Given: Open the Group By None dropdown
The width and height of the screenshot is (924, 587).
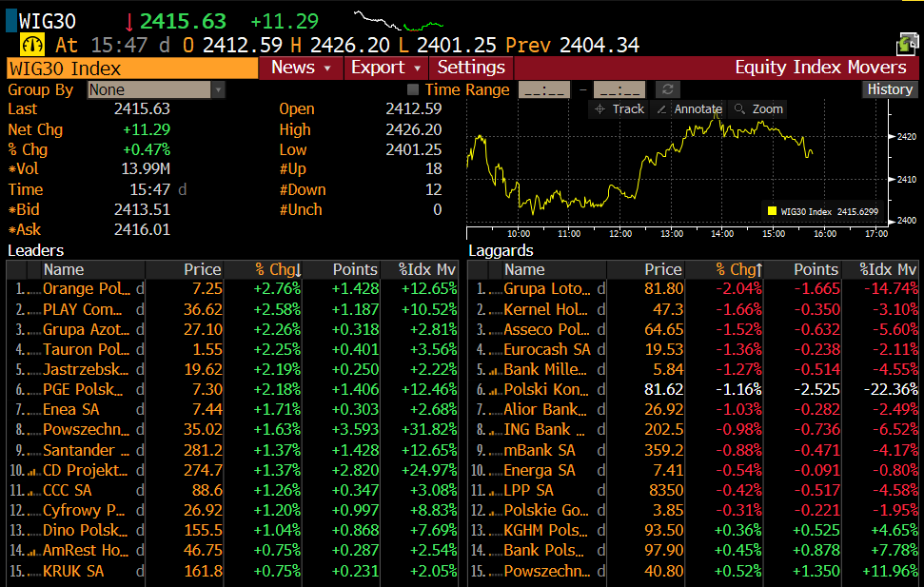Looking at the screenshot, I should pos(156,89).
